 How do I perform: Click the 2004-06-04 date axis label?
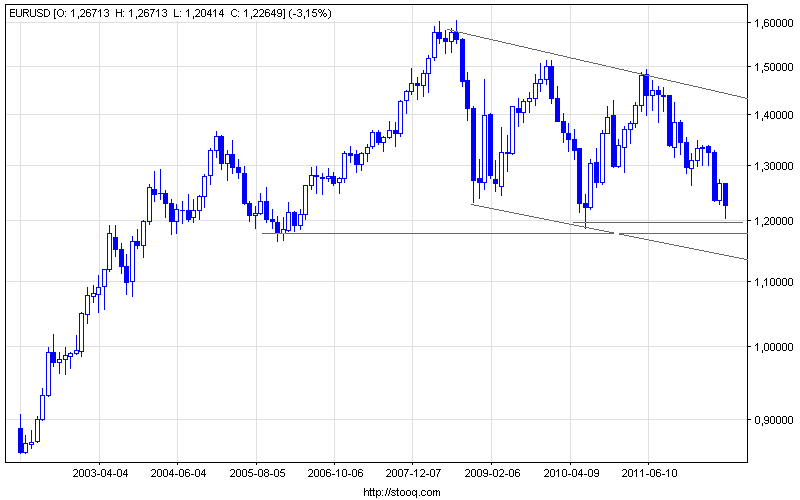(x=178, y=473)
